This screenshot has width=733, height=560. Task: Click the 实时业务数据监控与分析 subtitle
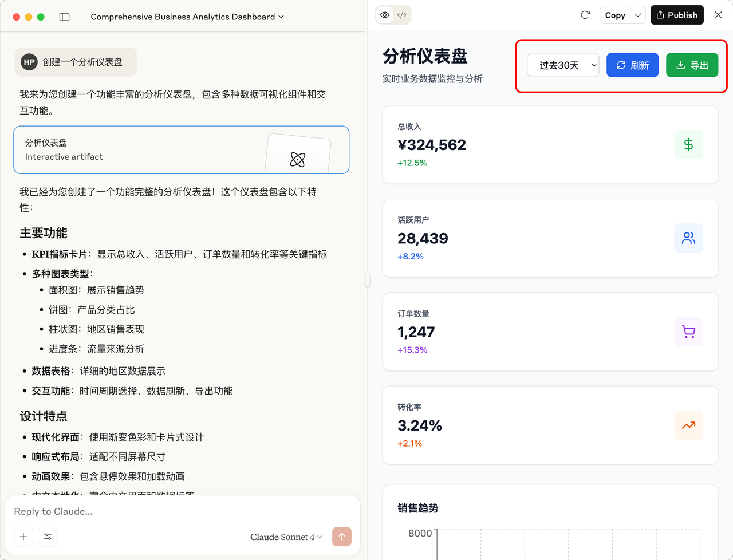point(432,79)
